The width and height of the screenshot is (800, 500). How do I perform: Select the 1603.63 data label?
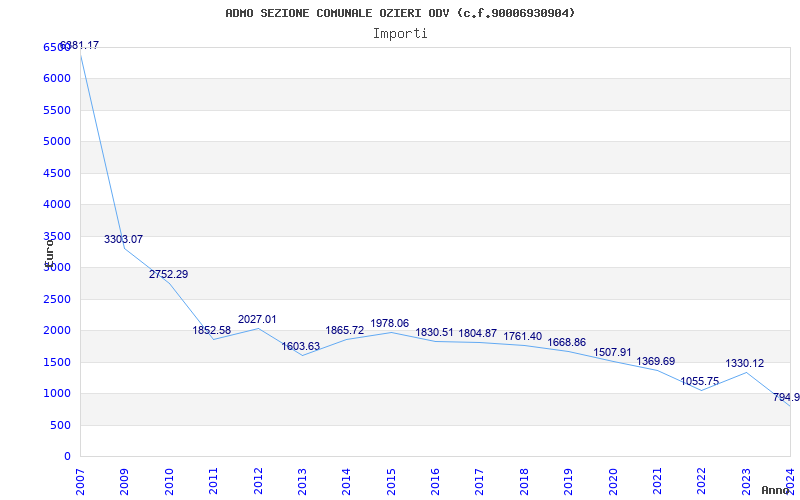click(301, 346)
